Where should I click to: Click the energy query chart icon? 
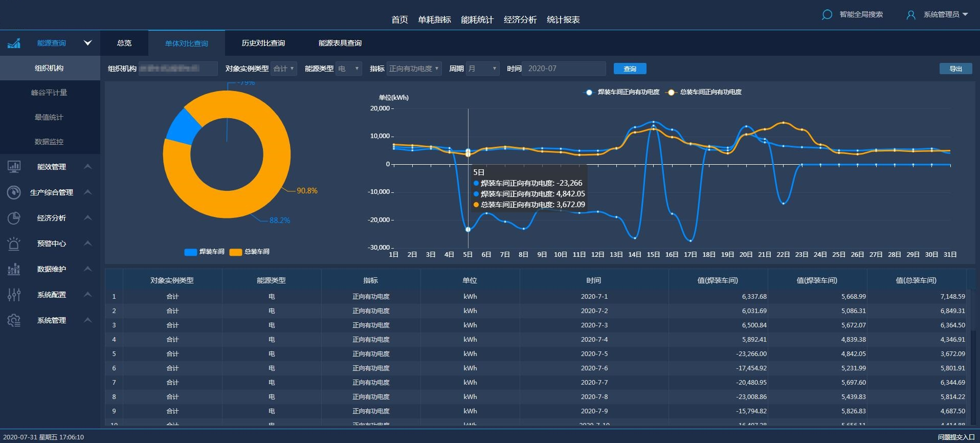14,43
